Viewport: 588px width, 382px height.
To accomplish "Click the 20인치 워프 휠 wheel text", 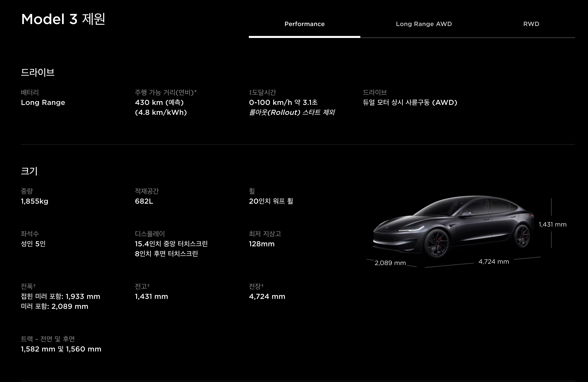I will [271, 201].
